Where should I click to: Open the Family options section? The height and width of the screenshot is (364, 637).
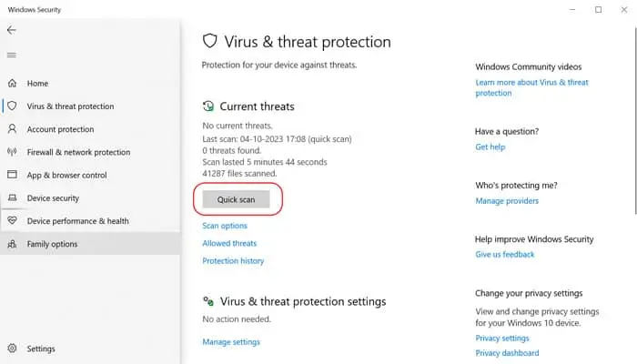[52, 244]
